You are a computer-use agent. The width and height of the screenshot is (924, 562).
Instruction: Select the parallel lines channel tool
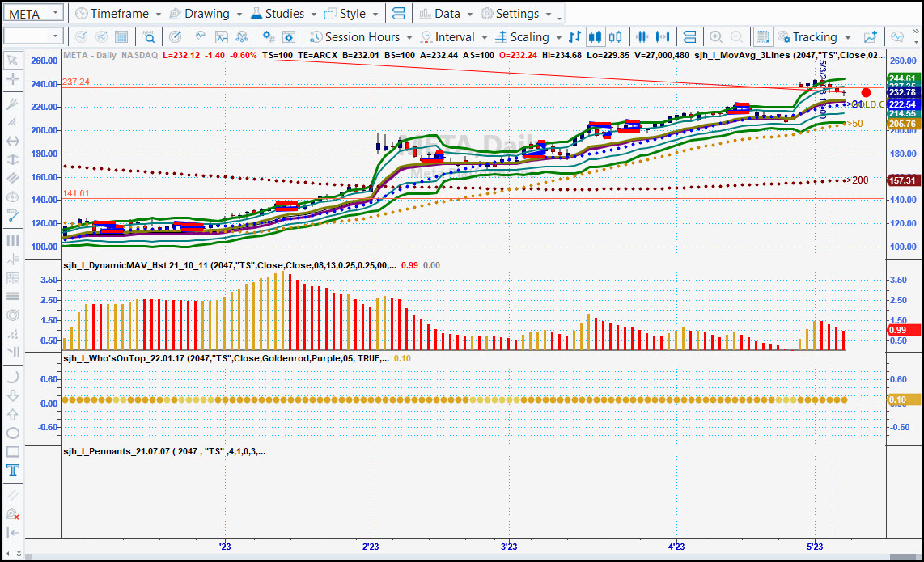pos(12,178)
